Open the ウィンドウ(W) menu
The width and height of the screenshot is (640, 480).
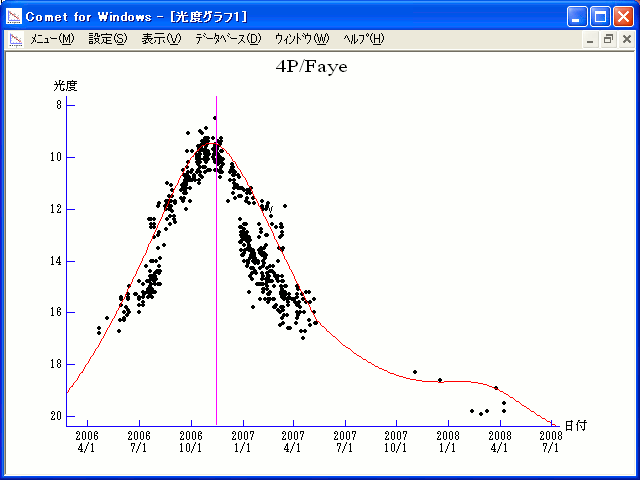(x=302, y=39)
